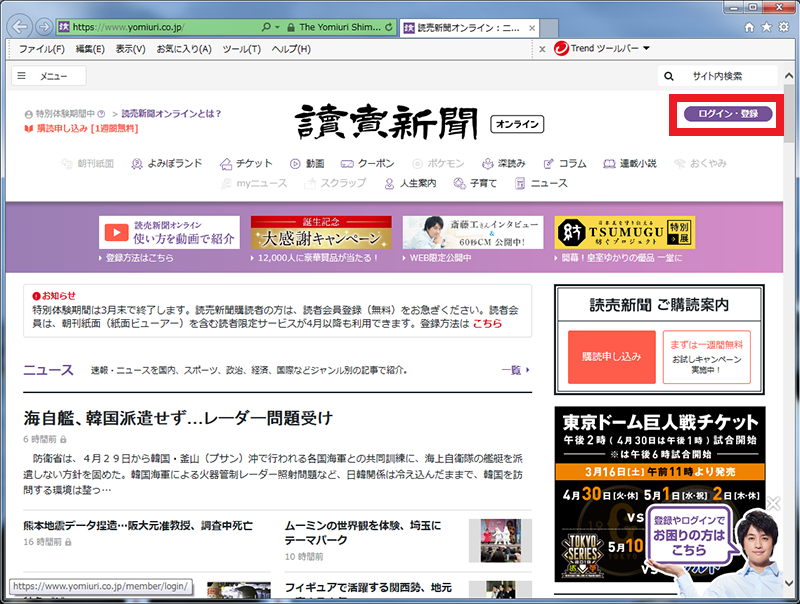The image size is (800, 604).
Task: Open 読売新聞オンラインとは？ link
Action: (x=171, y=114)
